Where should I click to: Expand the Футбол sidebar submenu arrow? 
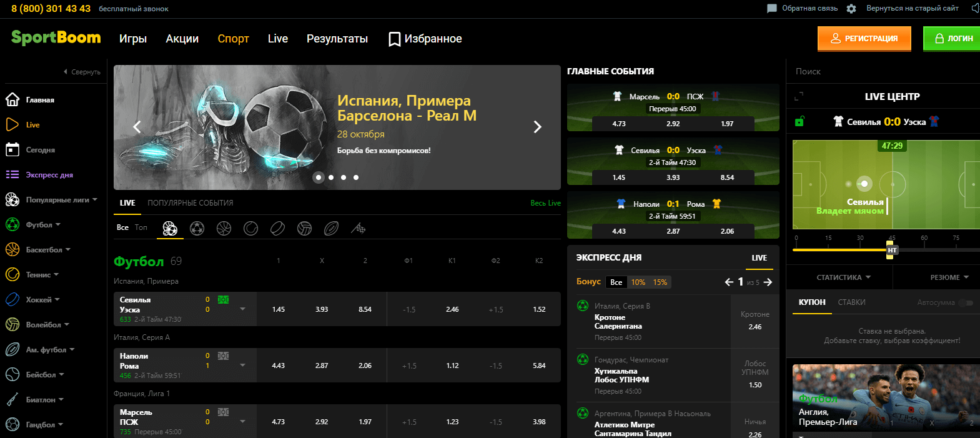tap(58, 224)
